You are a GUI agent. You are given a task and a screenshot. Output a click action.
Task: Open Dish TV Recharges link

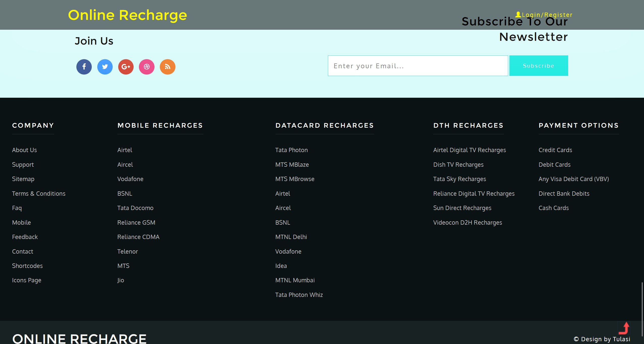(x=458, y=165)
